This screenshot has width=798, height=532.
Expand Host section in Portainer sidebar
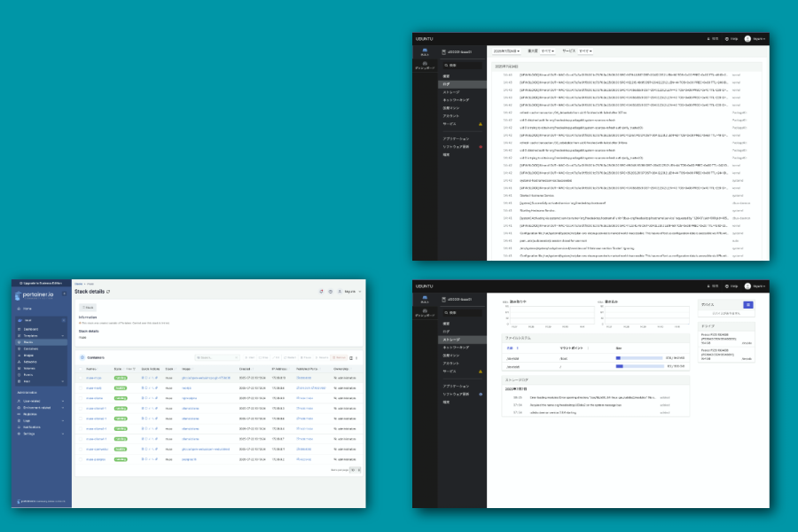63,381
